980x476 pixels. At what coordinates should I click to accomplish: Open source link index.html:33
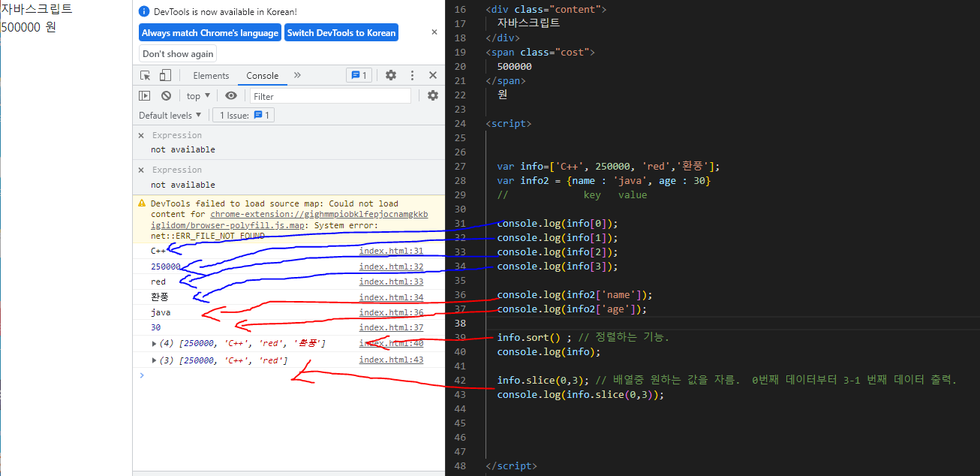(391, 282)
